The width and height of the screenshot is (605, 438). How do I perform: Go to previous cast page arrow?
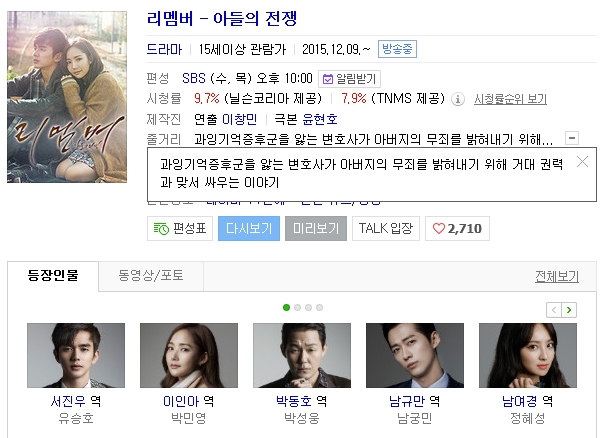(x=554, y=310)
